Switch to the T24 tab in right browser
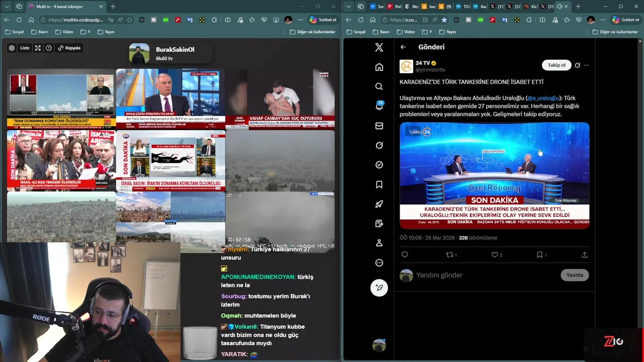Screen dimensions: 644x362 463,7
